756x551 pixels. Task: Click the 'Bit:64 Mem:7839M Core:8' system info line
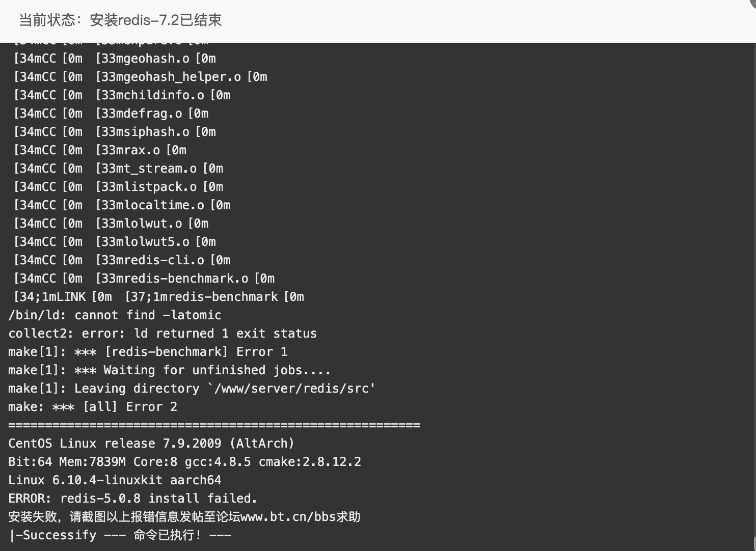(x=184, y=462)
